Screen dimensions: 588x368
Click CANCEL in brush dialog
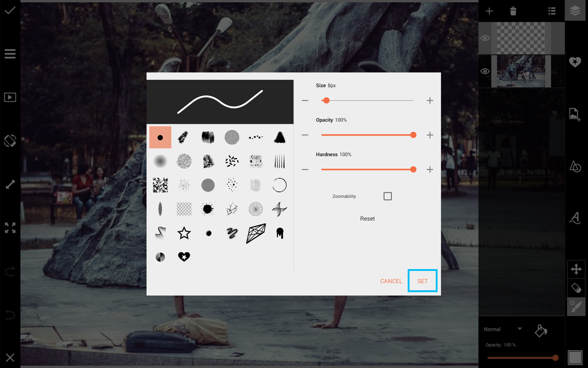pyautogui.click(x=391, y=281)
